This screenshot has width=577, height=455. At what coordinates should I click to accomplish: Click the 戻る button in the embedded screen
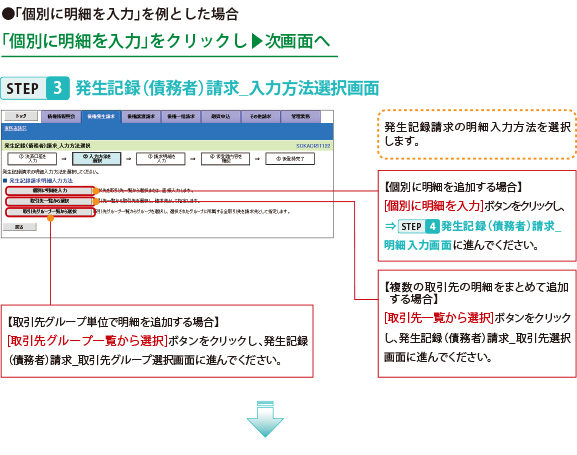click(x=20, y=227)
